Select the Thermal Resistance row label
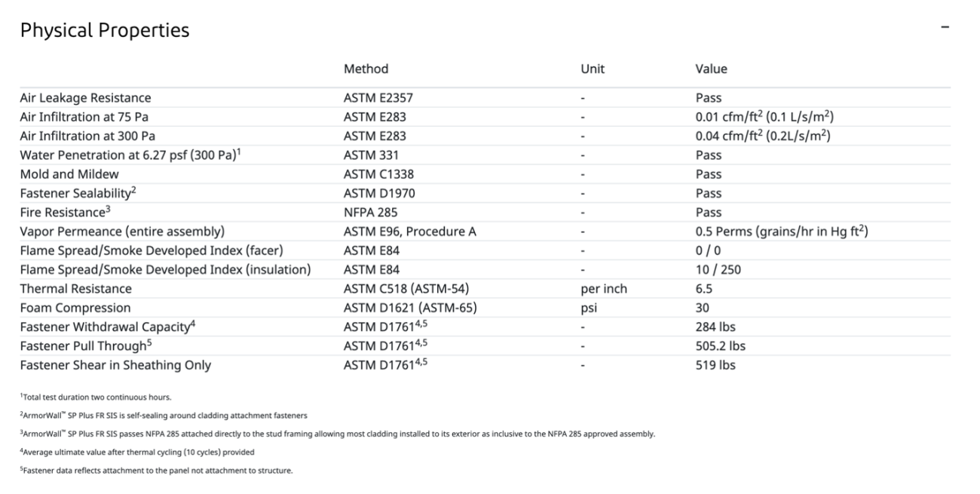Image resolution: width=980 pixels, height=494 pixels. click(75, 289)
